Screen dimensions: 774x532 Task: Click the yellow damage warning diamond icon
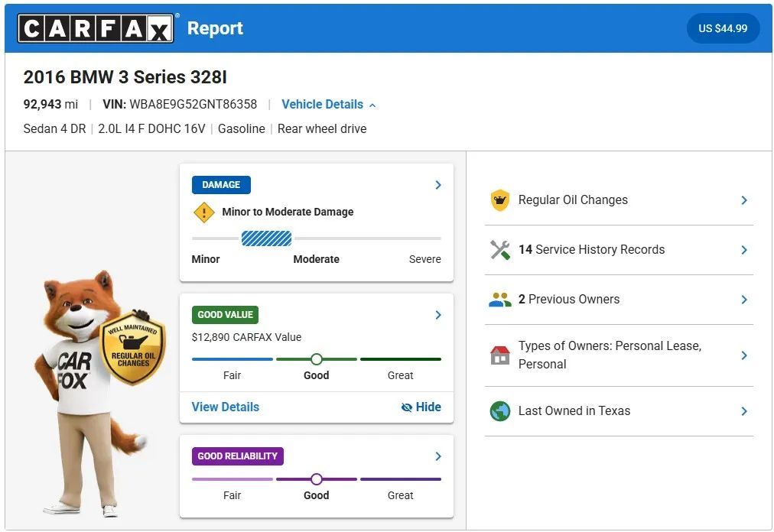[204, 212]
